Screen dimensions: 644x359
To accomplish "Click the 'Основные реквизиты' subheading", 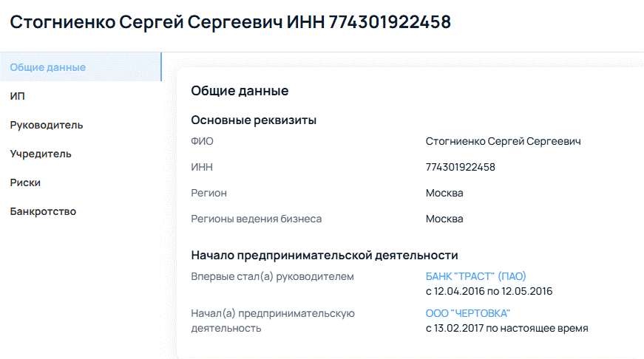I will pos(254,120).
